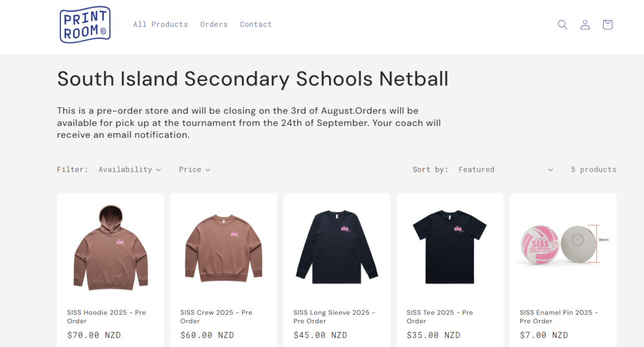The image size is (644, 347).
Task: Select the navy long sleeve shirt image
Action: pos(337,246)
